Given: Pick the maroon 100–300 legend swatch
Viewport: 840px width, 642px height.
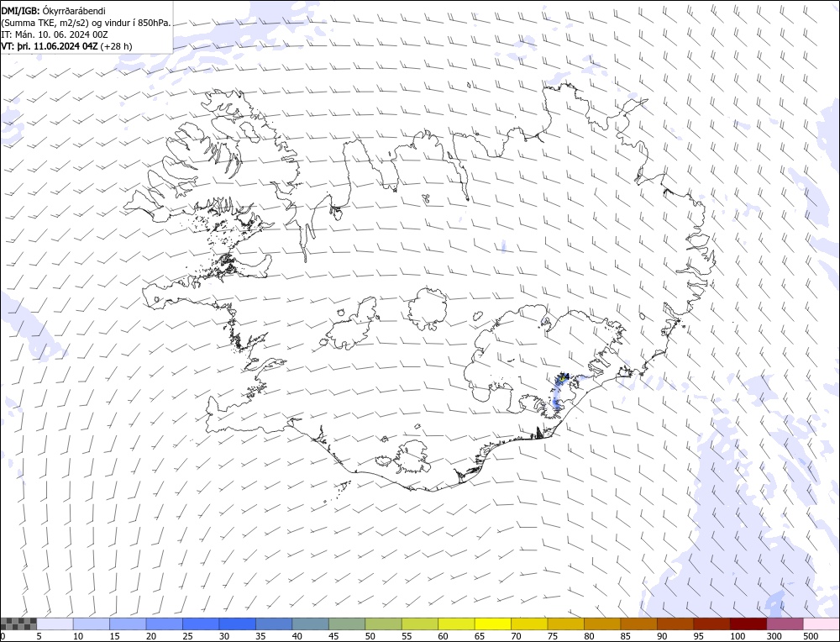Looking at the screenshot, I should [748, 624].
